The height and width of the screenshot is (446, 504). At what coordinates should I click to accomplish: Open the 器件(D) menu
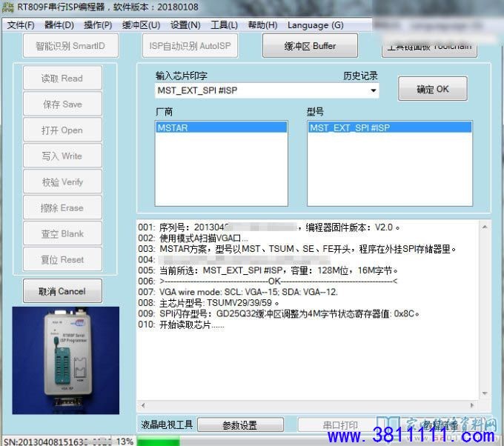(x=59, y=25)
